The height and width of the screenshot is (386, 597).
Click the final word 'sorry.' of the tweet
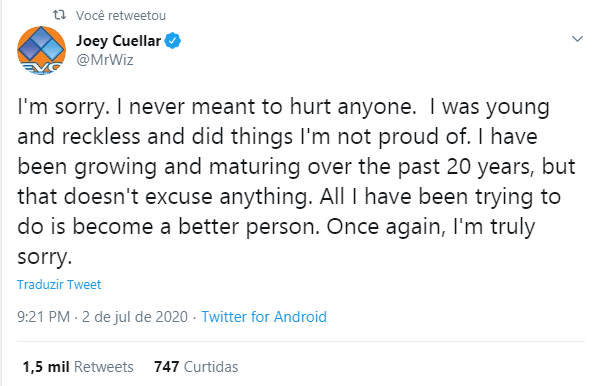(45, 257)
